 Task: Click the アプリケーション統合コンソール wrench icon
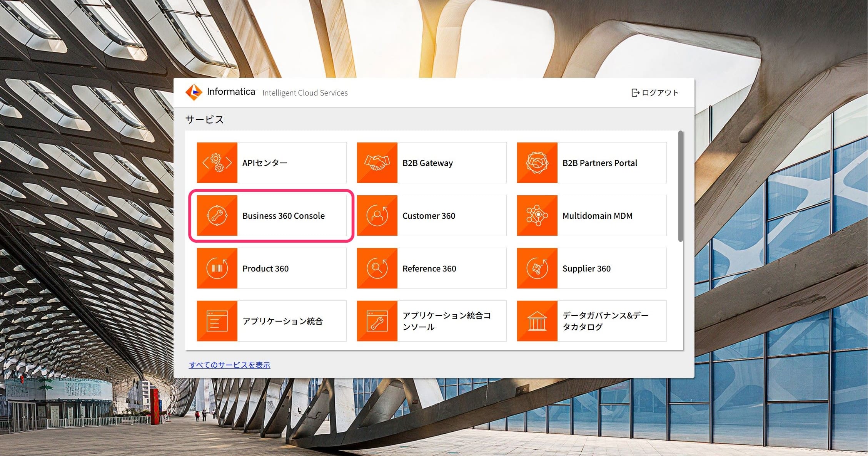(x=377, y=321)
